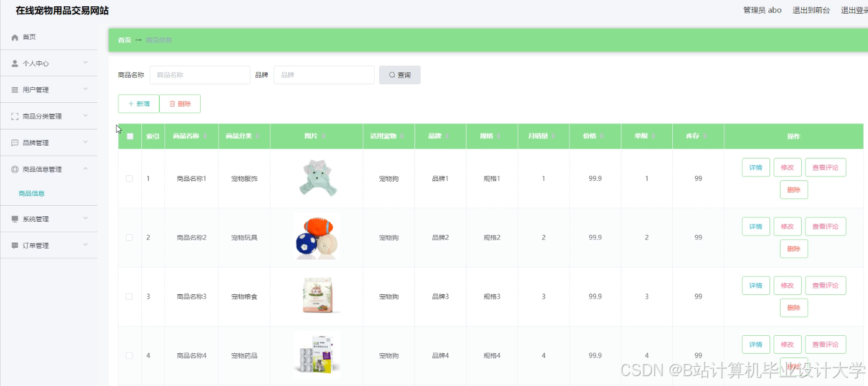Collapse 商品信息管理 chevron in sidebar
Image resolution: width=868 pixels, height=386 pixels.
click(x=85, y=169)
